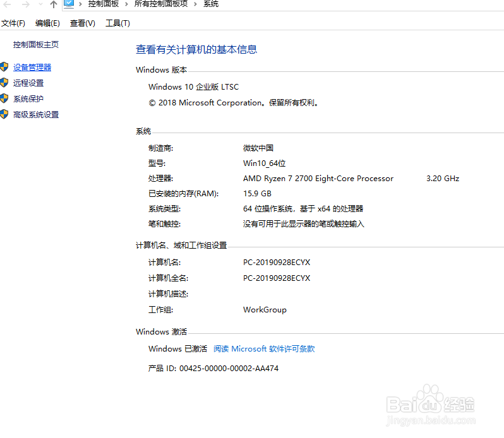504x438 pixels.
Task: Click the Windows 版本 section header
Action: point(161,69)
